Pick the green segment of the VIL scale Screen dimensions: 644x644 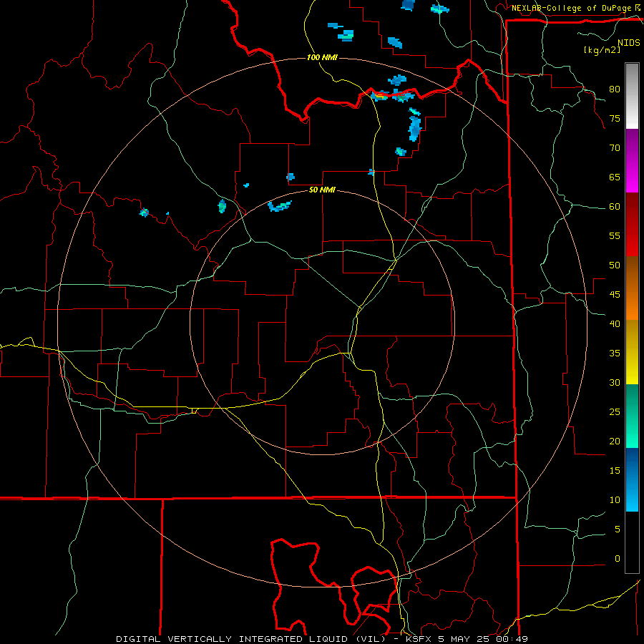click(632, 416)
